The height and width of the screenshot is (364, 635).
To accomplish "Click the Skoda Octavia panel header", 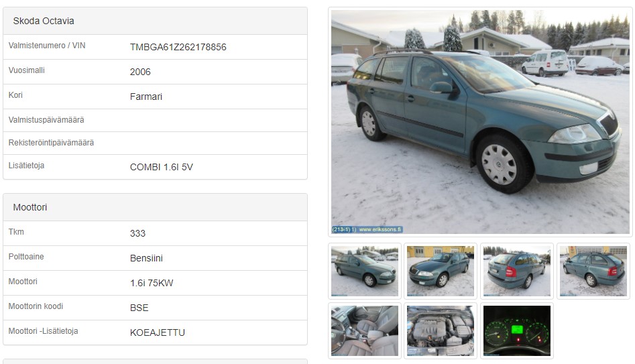I will point(155,21).
